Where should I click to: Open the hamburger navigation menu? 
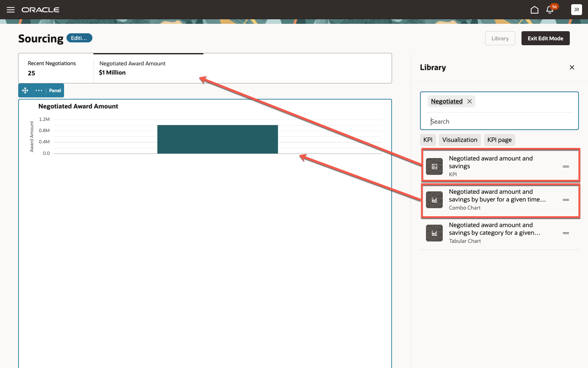(10, 9)
